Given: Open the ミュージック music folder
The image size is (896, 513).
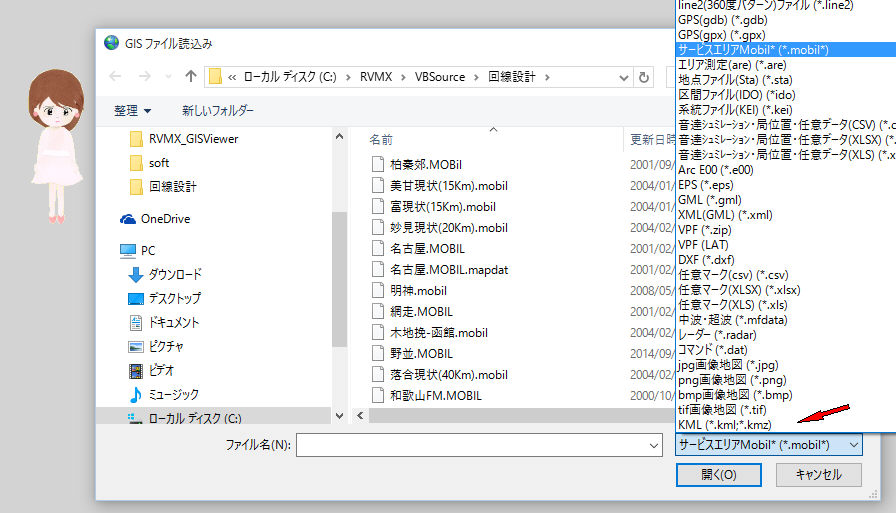Looking at the screenshot, I should (173, 394).
